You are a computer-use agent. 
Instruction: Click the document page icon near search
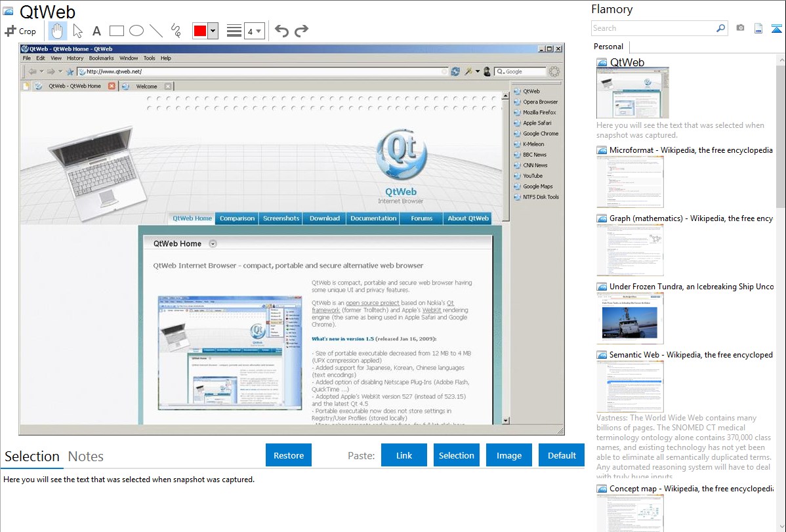click(758, 29)
